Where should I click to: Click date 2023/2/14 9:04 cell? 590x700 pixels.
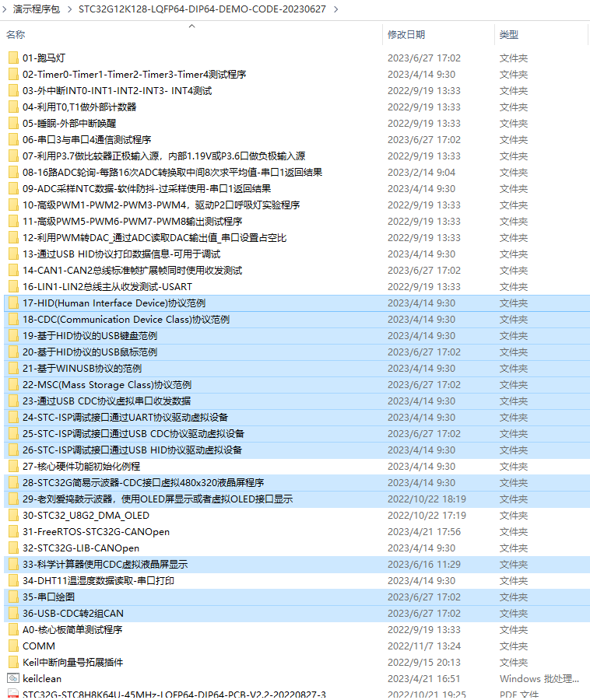pyautogui.click(x=421, y=173)
